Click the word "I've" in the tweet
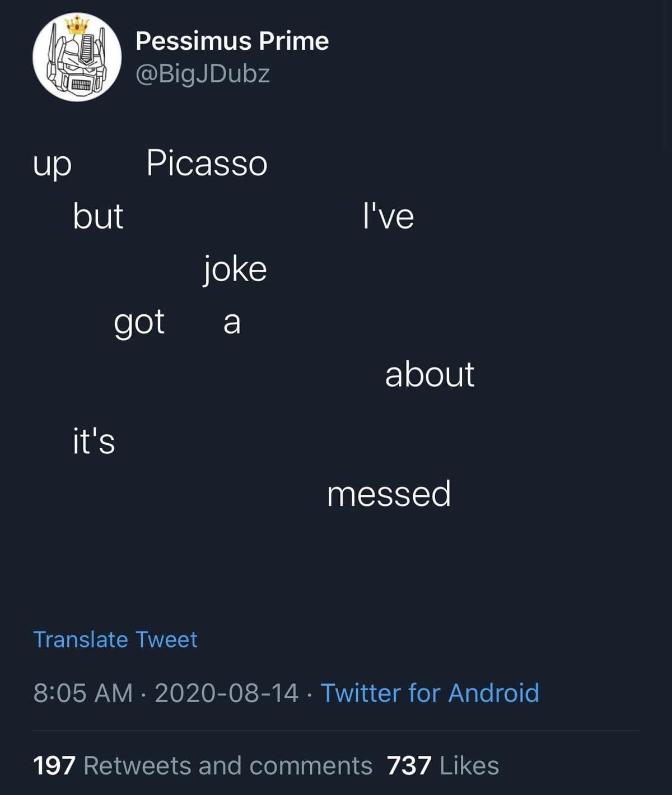The width and height of the screenshot is (672, 795). pos(388,216)
